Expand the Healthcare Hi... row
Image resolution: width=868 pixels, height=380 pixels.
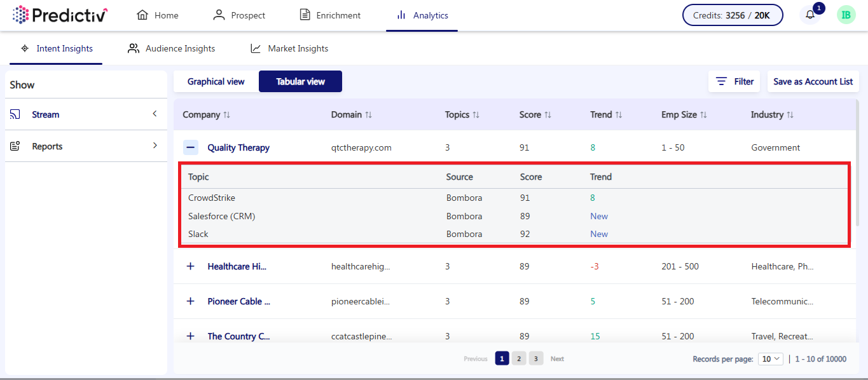click(x=190, y=266)
